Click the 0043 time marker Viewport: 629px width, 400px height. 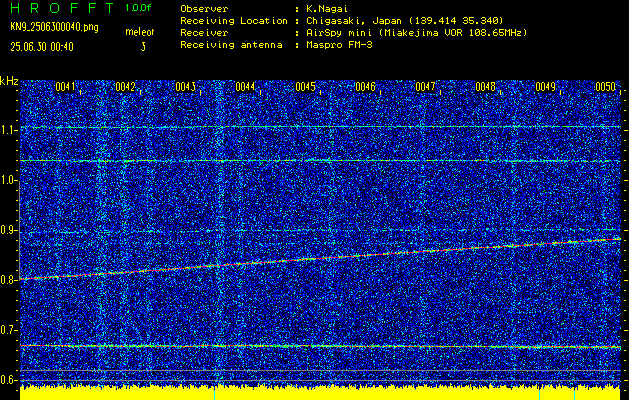click(x=185, y=87)
